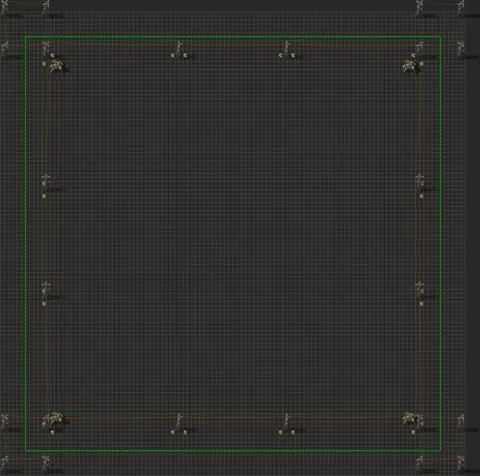
Task: Click the top-right electric pole inside green frame
Action: point(419,49)
